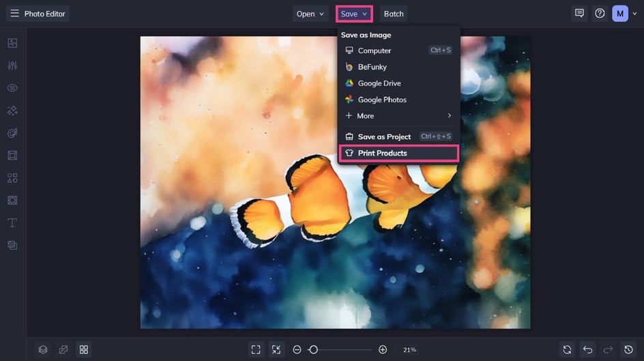
Task: Open the Layers panel icon
Action: tap(43, 349)
